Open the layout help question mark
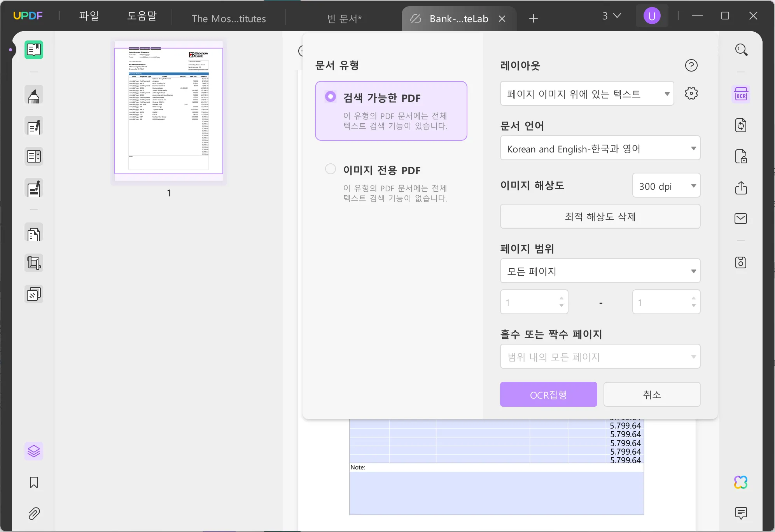 click(691, 65)
